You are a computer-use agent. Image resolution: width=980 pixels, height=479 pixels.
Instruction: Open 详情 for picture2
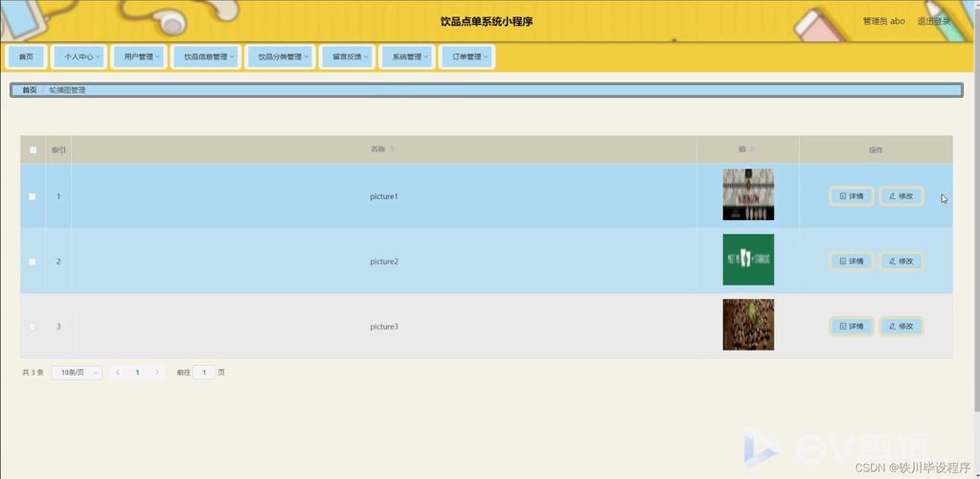point(852,262)
